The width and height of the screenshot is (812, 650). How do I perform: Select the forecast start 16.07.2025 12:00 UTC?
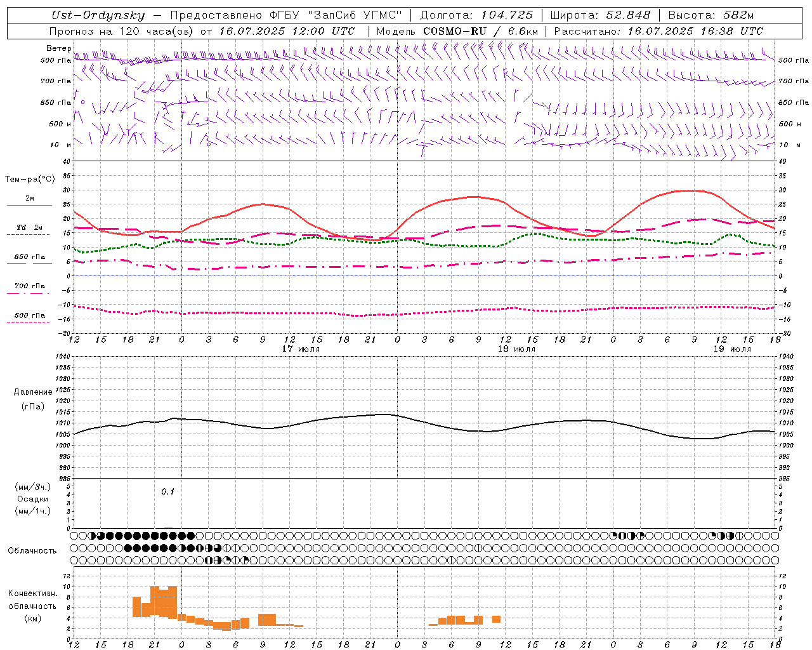(287, 31)
